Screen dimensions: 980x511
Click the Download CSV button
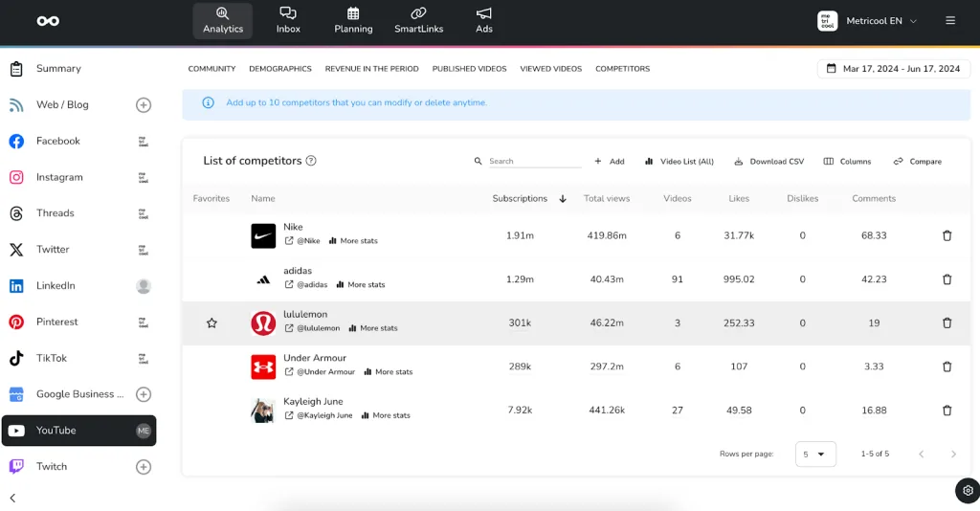[x=768, y=162]
